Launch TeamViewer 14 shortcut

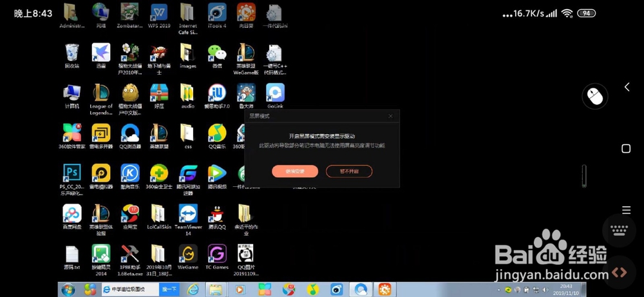point(187,220)
